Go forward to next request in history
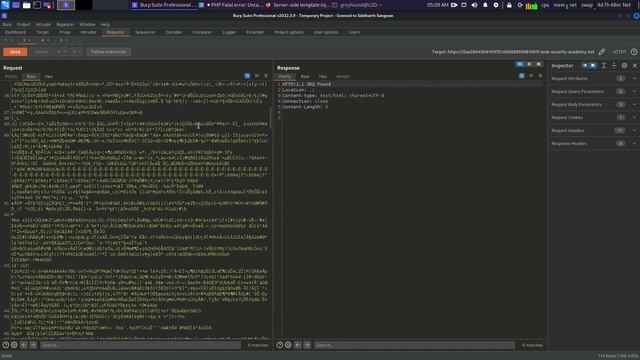Screen dimensions: 640x360 coord(76,52)
